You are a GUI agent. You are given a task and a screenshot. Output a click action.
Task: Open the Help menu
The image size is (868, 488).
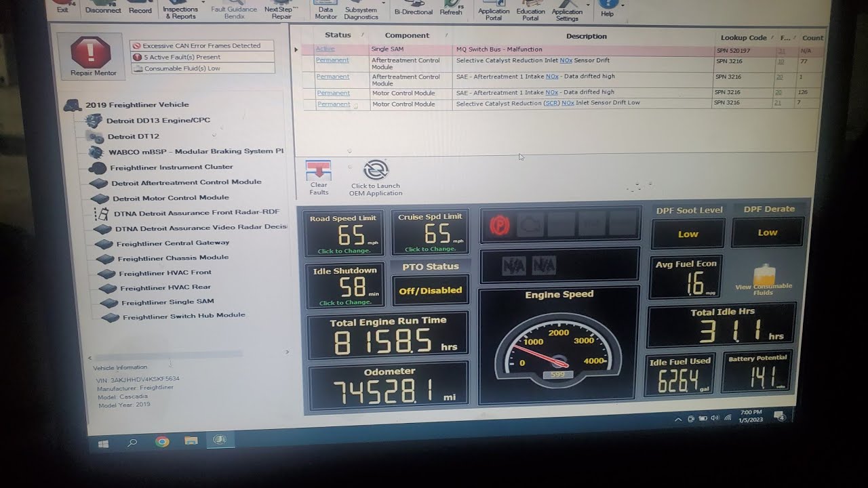click(x=607, y=10)
